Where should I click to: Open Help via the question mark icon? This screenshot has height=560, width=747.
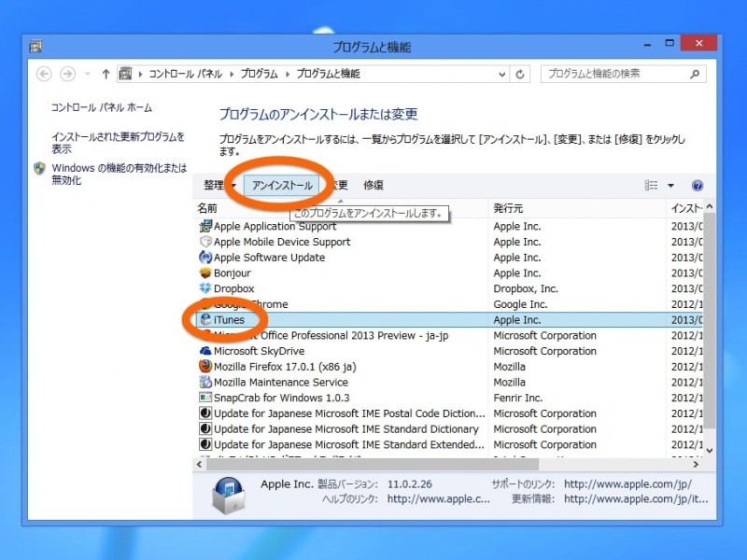698,185
